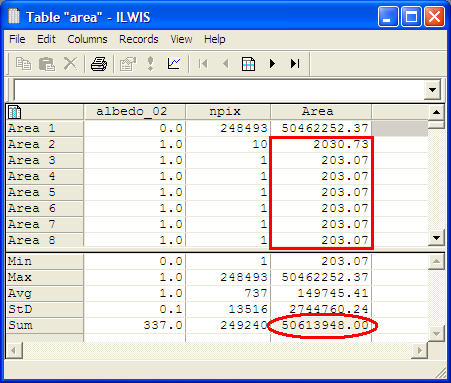Click the Max statistics row label
Viewport: 451px width, 383px height.
coord(45,277)
